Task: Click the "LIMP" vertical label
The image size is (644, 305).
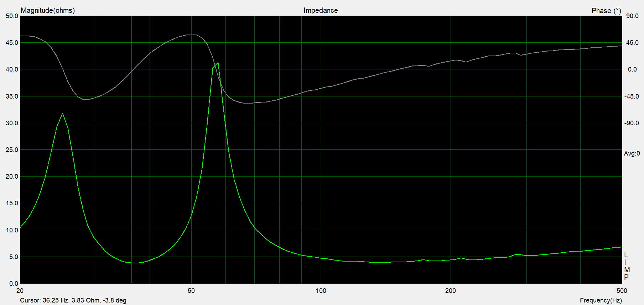Action: point(627,266)
